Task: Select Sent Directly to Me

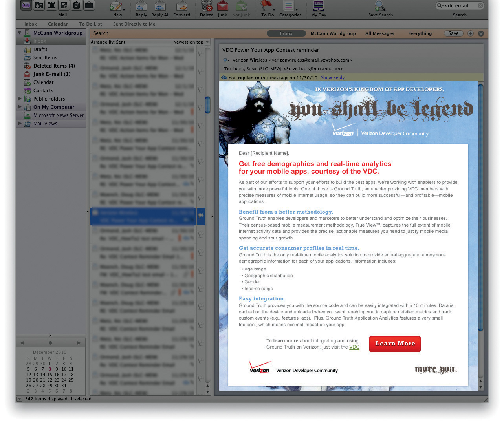Action: 134,24
